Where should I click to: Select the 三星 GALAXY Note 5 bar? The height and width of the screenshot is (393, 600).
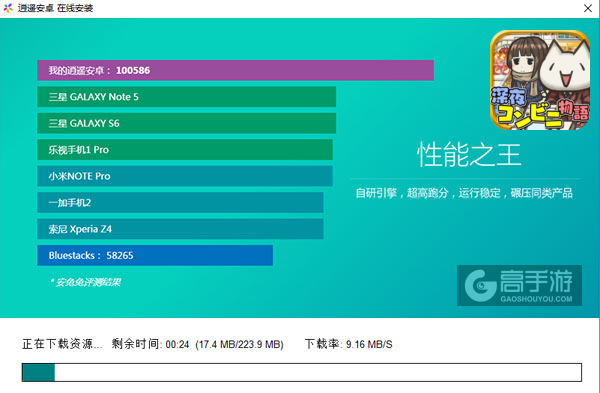tap(187, 97)
